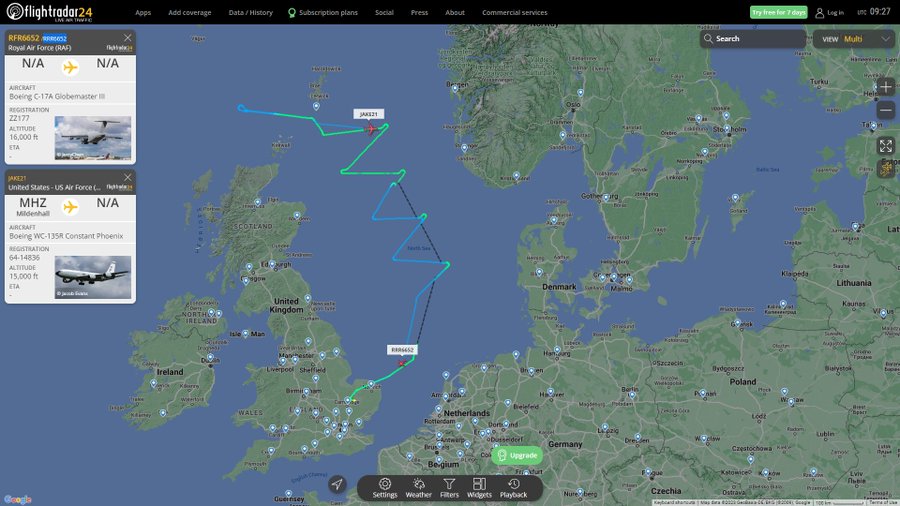Toggle fullscreen map view
The height and width of the screenshot is (506, 900).
click(886, 146)
